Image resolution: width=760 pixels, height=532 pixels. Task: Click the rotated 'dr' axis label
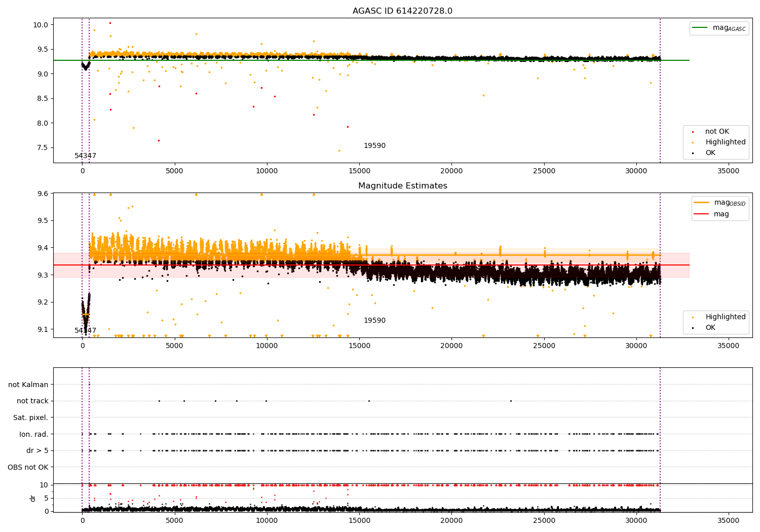tap(33, 498)
